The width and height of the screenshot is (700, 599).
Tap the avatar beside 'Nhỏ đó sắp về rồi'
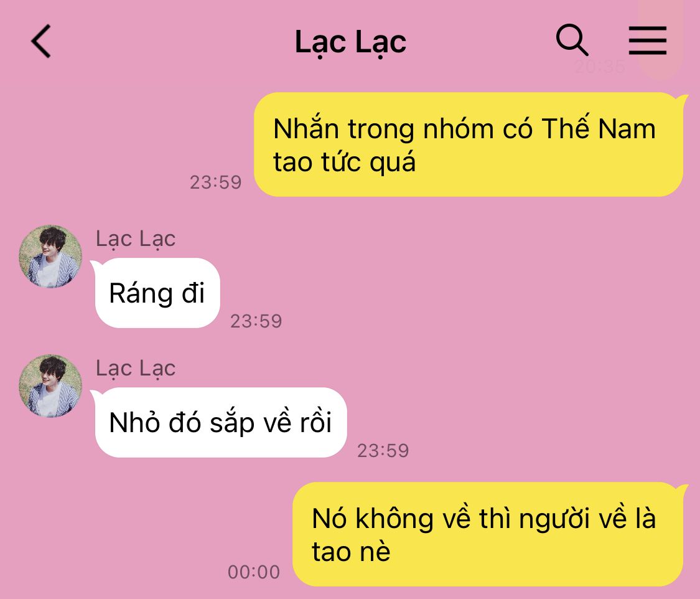point(50,386)
